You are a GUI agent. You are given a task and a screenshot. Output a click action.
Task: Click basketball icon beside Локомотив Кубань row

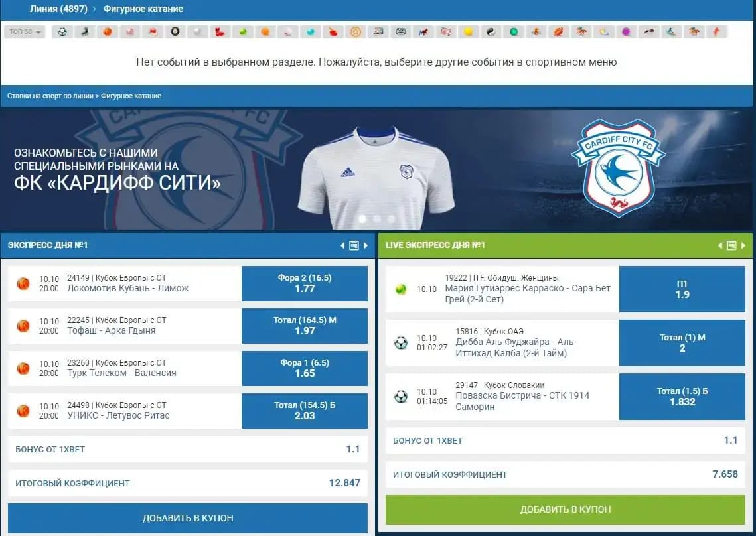23,283
